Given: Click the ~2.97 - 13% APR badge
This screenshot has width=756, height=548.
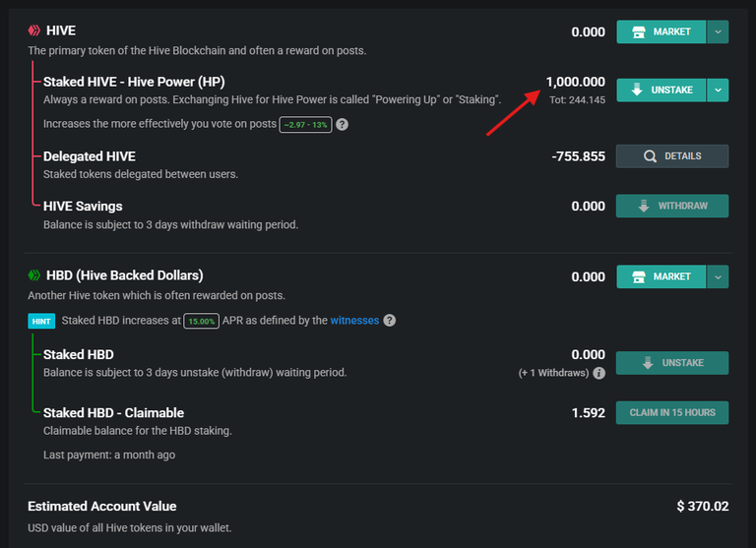Looking at the screenshot, I should point(306,124).
